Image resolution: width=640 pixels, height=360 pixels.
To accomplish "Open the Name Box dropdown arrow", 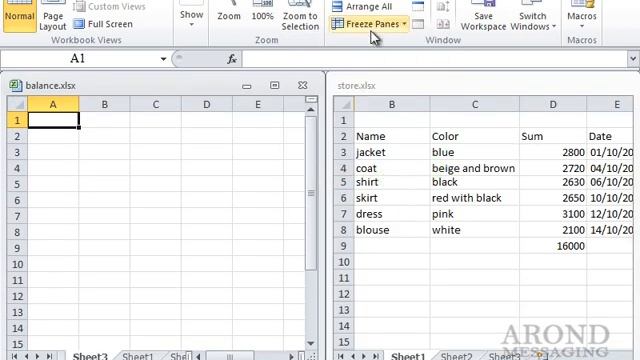I will [163, 59].
